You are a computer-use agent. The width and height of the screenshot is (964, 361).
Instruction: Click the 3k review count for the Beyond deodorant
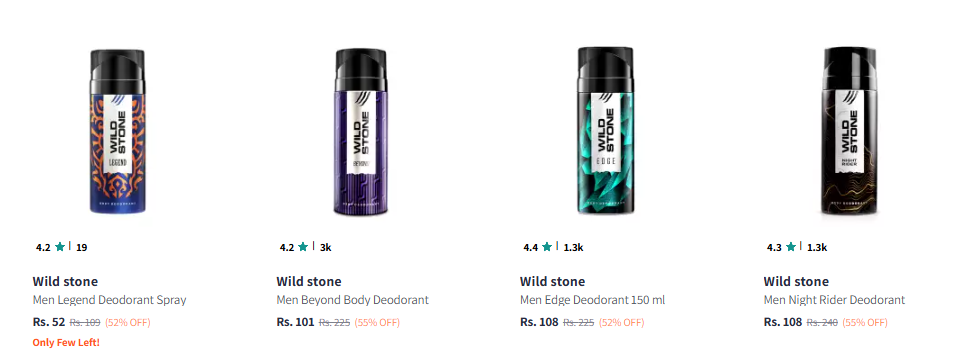pyautogui.click(x=326, y=247)
